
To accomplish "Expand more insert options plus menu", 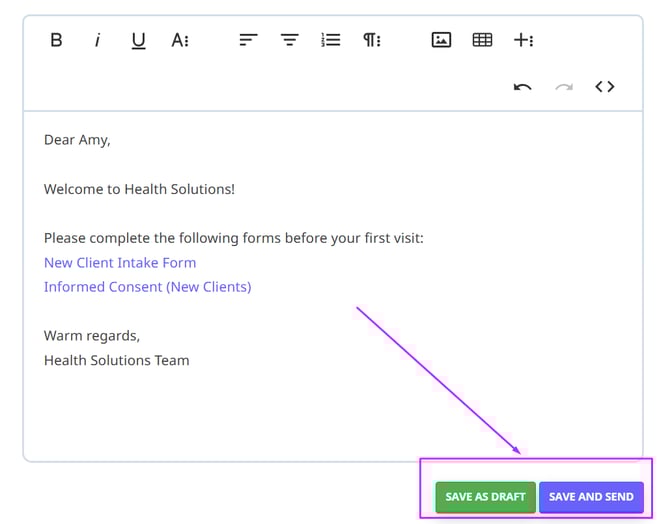I will 523,40.
